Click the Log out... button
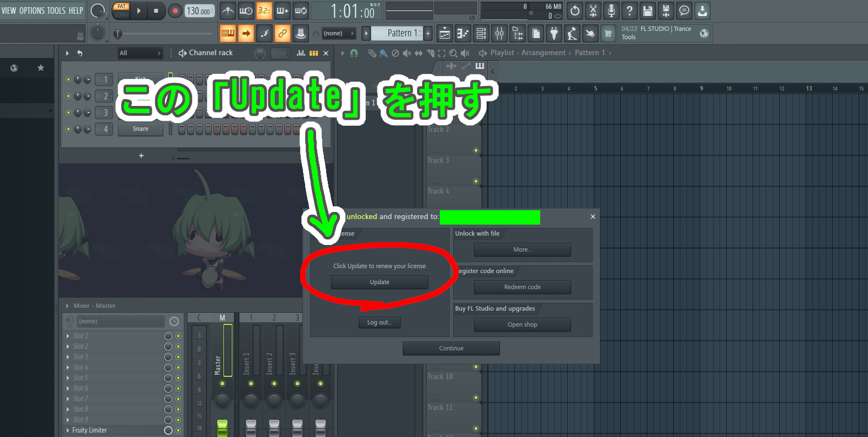Screen dimensions: 868x437 (380, 323)
